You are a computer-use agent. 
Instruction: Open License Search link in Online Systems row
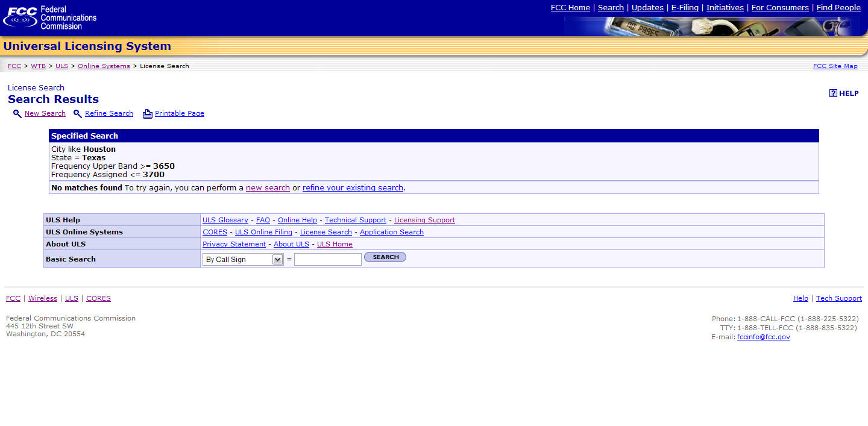[x=326, y=232]
